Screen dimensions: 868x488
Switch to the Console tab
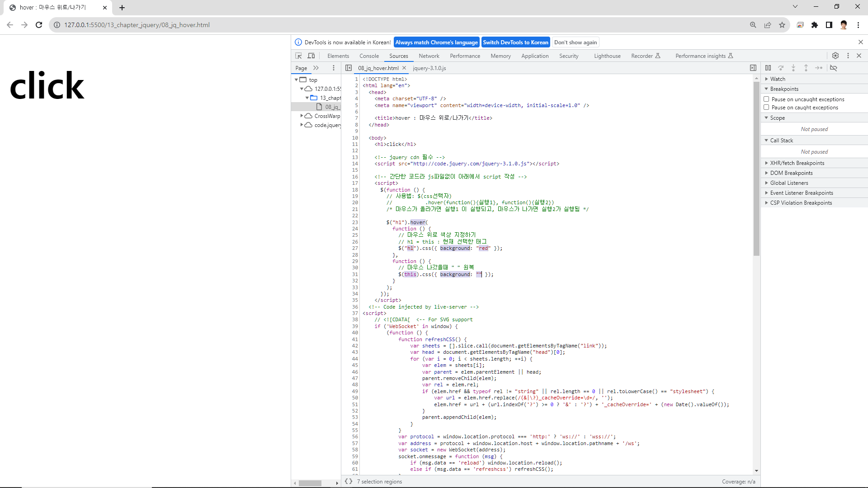tap(369, 56)
